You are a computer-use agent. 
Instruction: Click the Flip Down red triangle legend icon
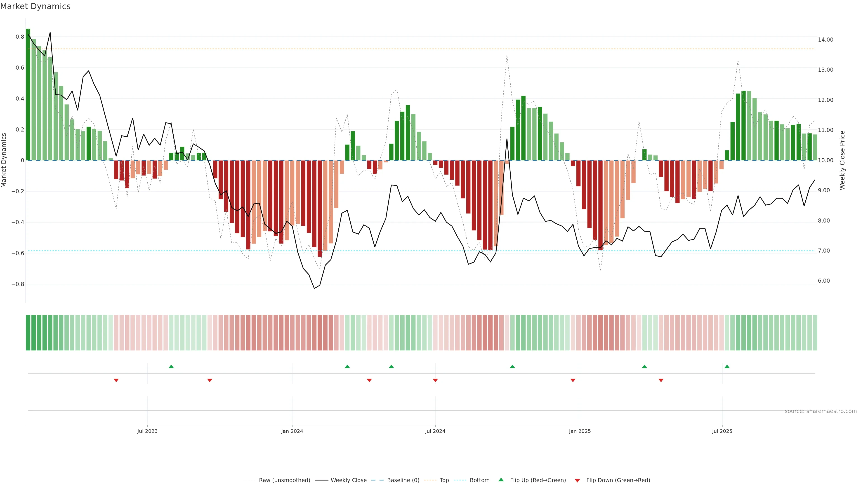(577, 480)
